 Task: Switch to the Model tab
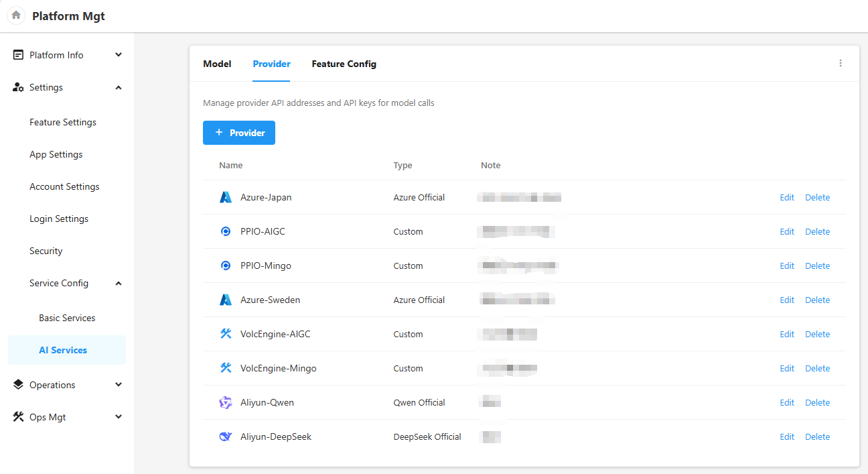(217, 64)
